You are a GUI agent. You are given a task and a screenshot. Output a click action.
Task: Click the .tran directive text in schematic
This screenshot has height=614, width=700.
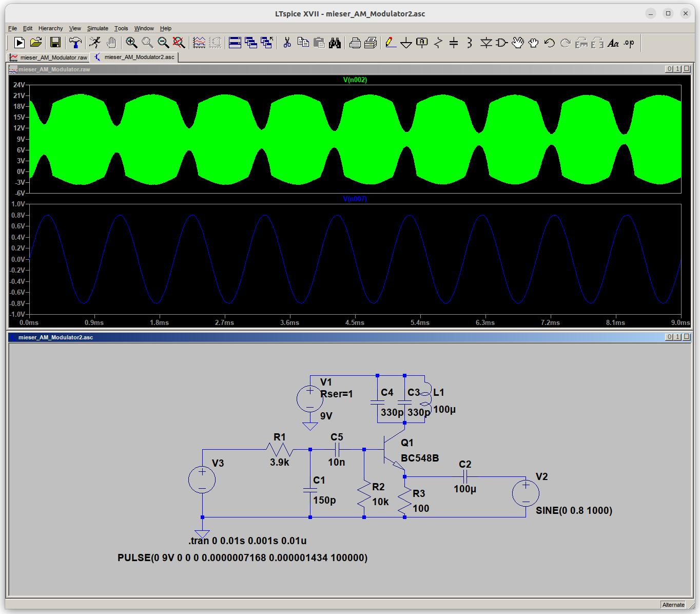[247, 541]
